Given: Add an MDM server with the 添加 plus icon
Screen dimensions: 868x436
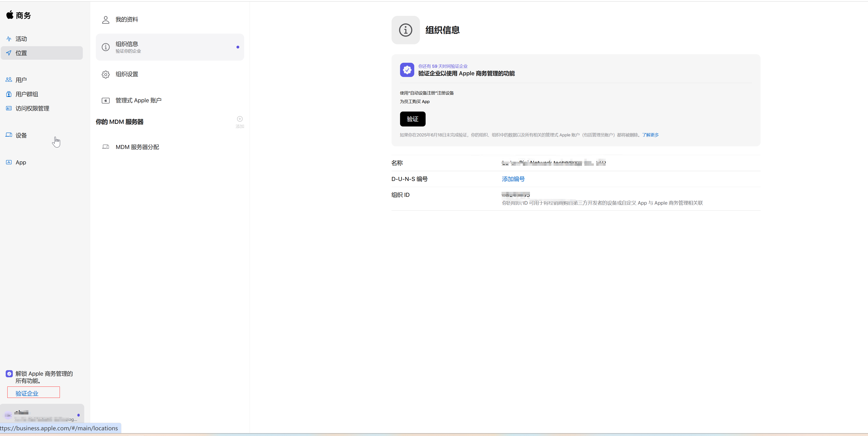Looking at the screenshot, I should pyautogui.click(x=240, y=119).
